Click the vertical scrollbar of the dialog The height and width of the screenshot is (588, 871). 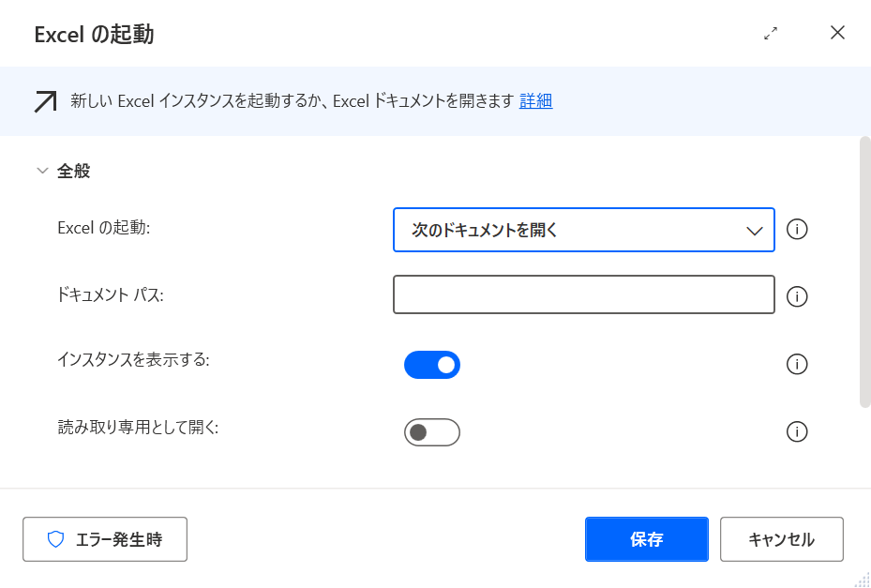click(x=864, y=272)
